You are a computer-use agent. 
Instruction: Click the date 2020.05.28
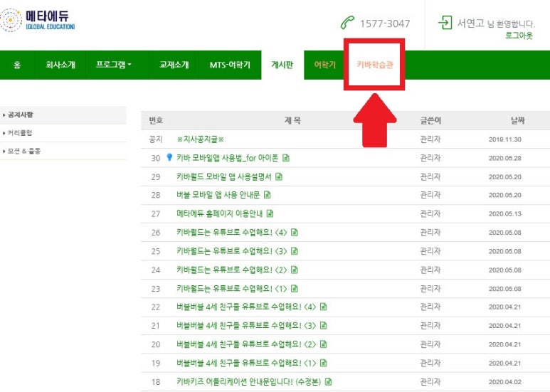(x=504, y=158)
